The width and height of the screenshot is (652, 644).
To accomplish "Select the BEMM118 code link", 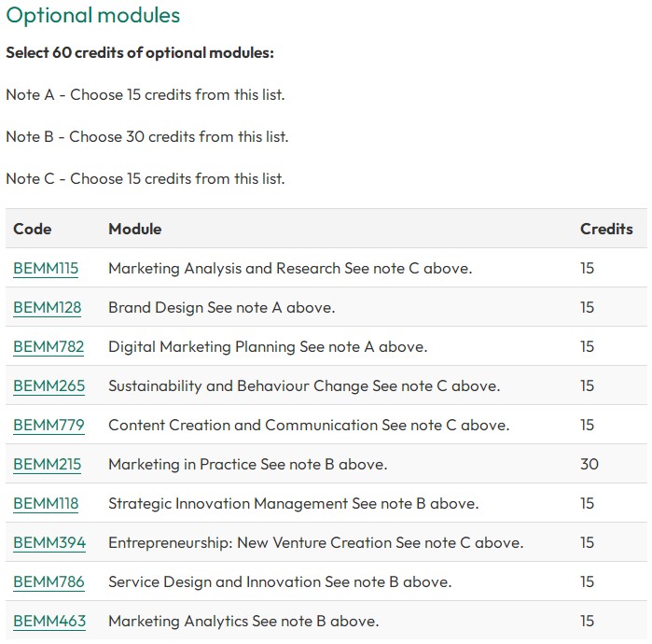I will tap(46, 503).
